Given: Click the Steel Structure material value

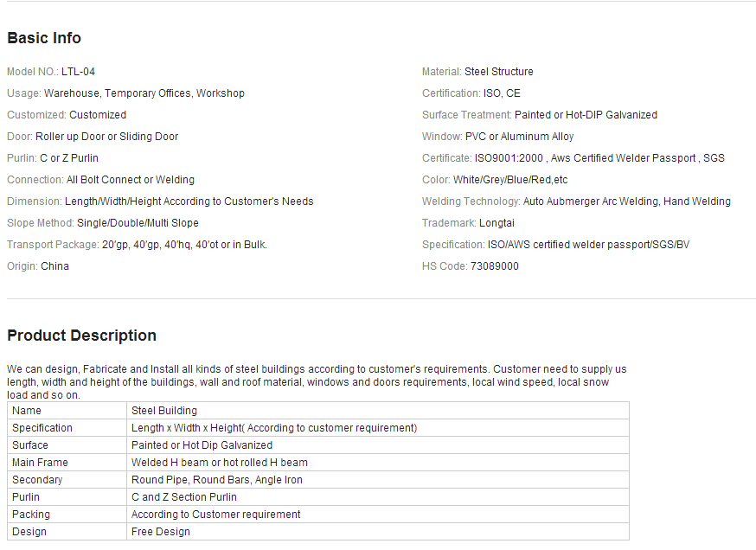Looking at the screenshot, I should click(x=498, y=72).
